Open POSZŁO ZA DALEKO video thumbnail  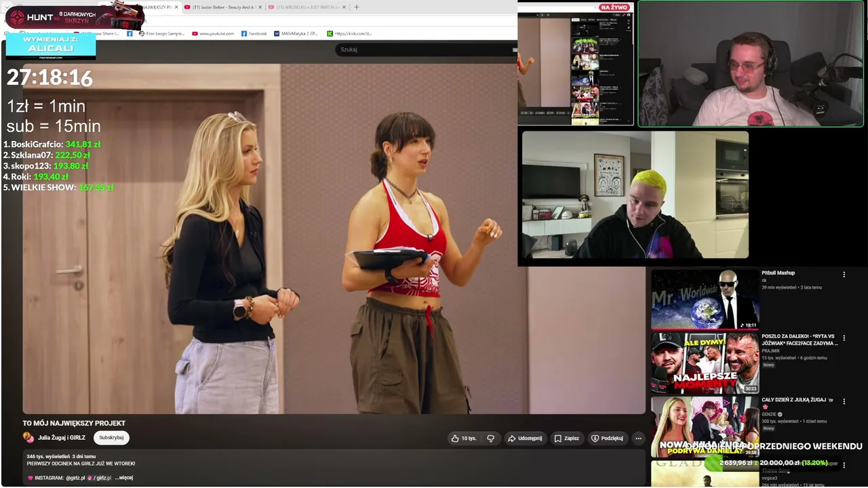705,363
